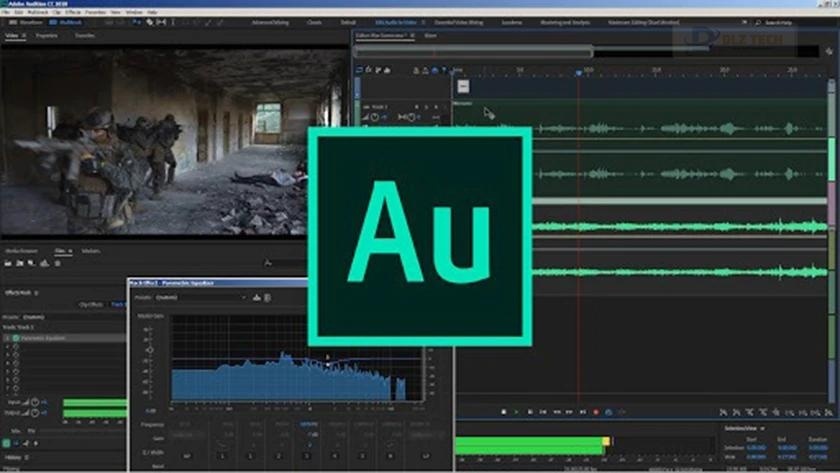Click the first zoom icon beside transport

click(x=723, y=412)
